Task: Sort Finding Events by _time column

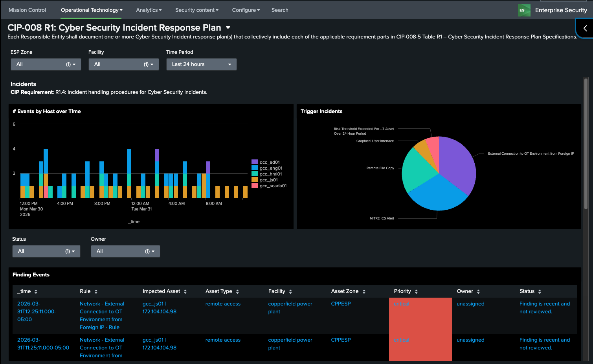Action: 36,292
